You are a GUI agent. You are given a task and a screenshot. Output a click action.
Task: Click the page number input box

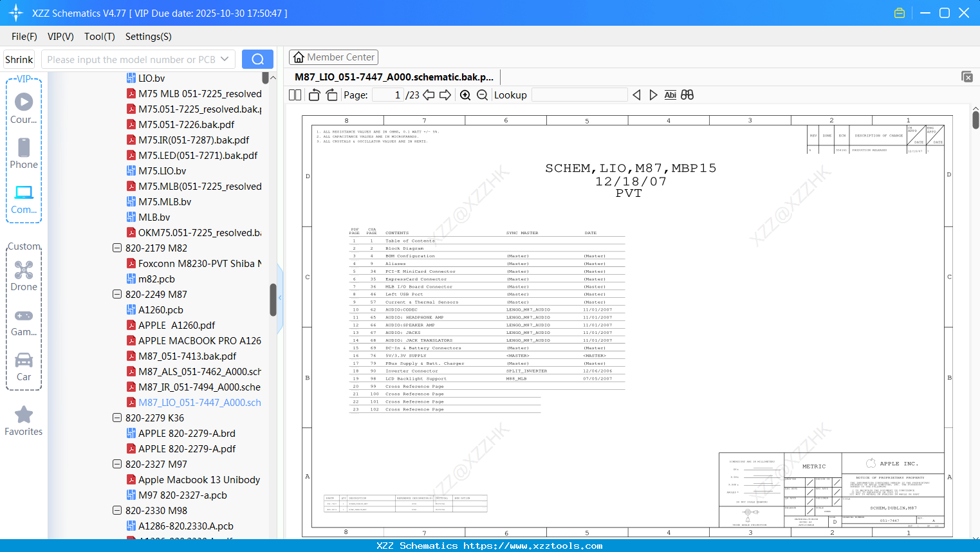388,95
